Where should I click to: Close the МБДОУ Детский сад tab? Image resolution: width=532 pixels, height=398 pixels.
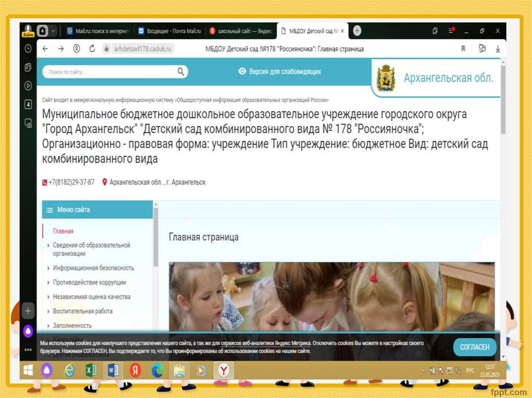pos(343,31)
